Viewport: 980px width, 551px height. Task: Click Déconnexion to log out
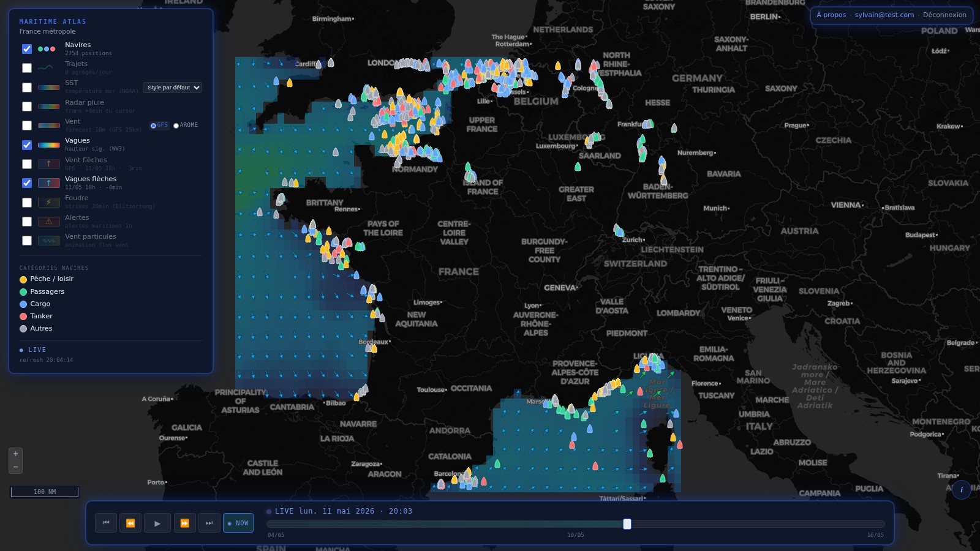tap(944, 15)
